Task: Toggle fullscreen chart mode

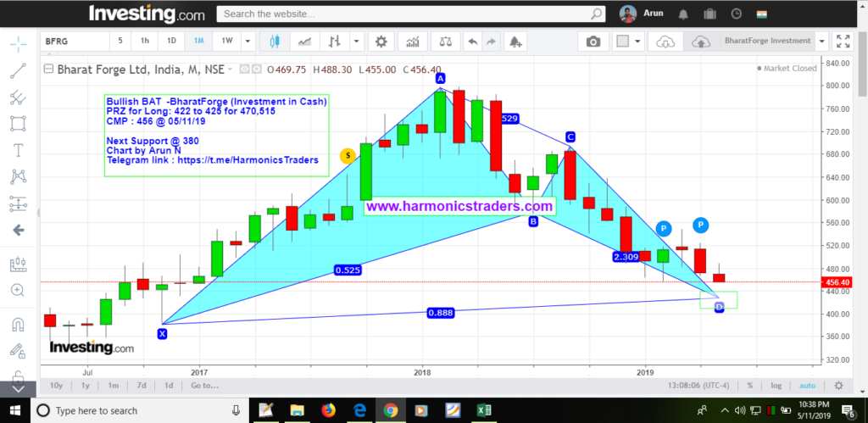Action: point(843,42)
